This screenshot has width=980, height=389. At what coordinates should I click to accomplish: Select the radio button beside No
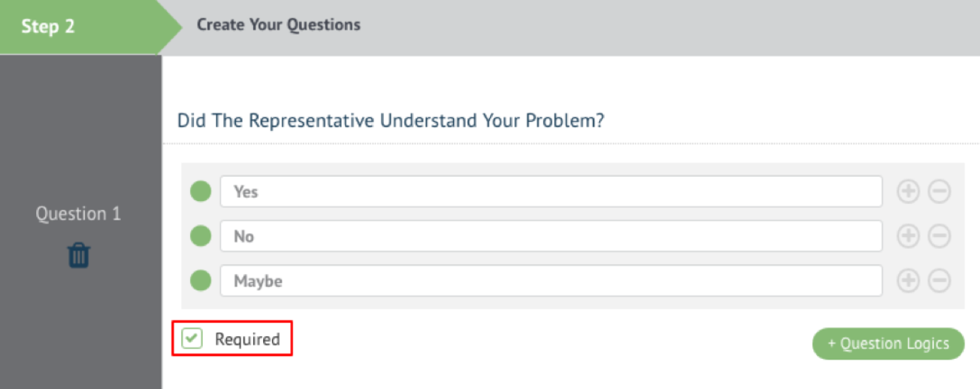(201, 236)
